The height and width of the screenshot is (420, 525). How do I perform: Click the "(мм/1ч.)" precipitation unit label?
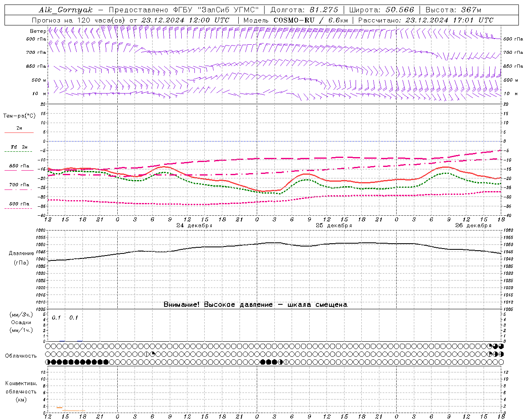21,330
